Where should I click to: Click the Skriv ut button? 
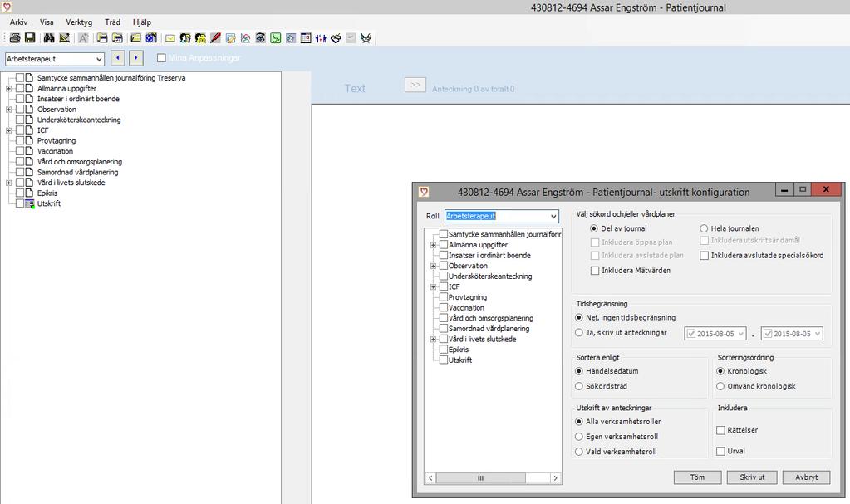753,477
